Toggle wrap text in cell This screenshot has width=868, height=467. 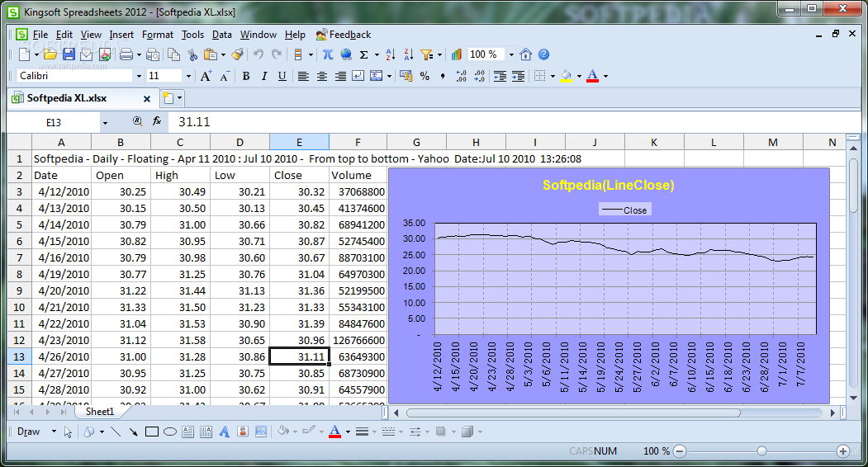(358, 76)
